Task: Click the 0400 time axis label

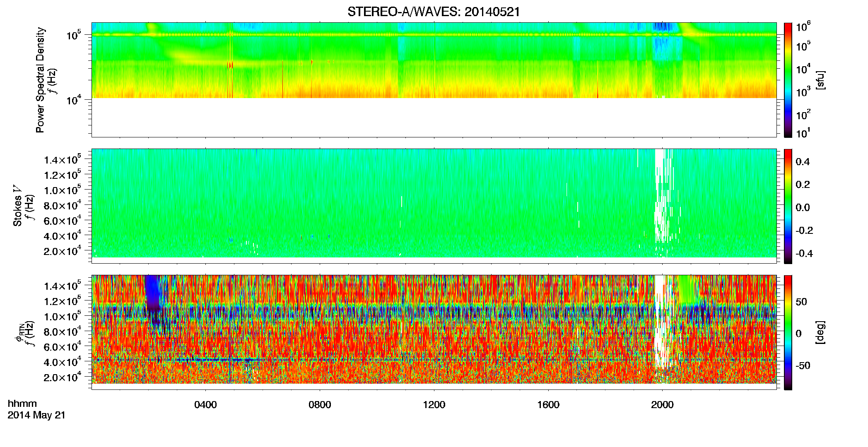Action: (205, 405)
